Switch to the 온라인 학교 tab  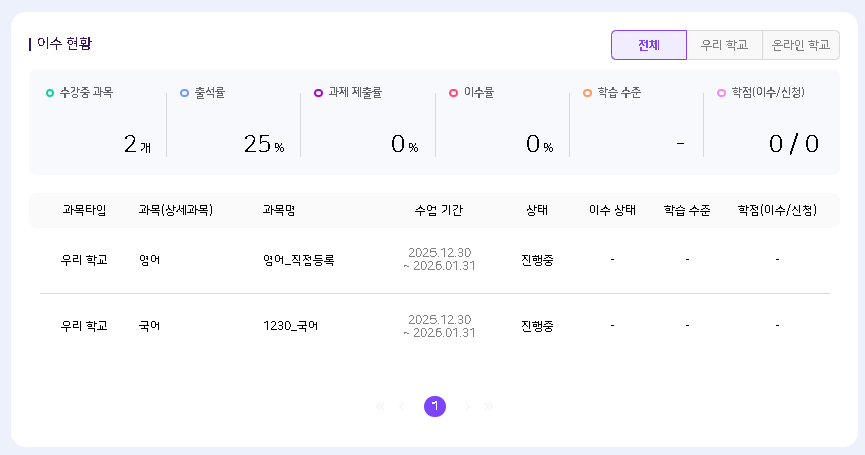click(x=801, y=45)
